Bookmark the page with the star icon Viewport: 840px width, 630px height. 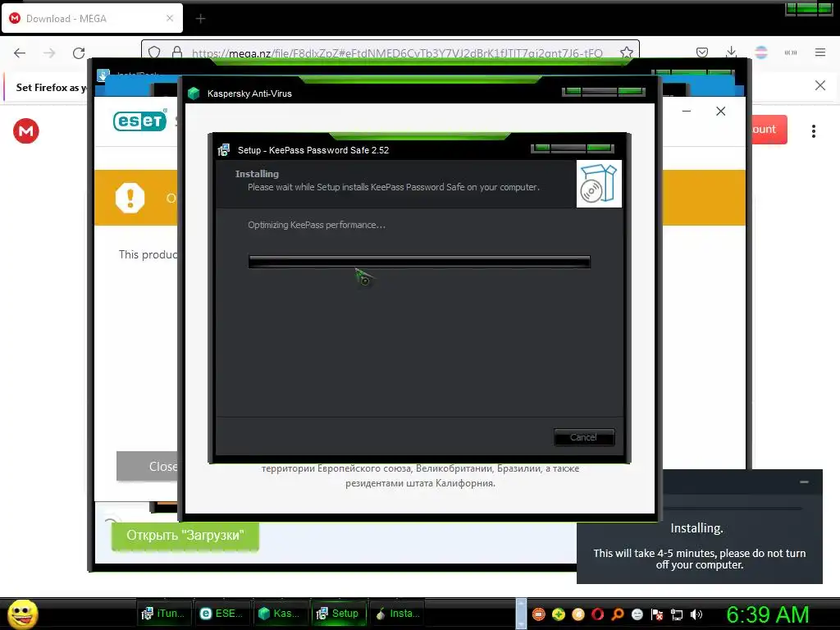click(x=626, y=52)
